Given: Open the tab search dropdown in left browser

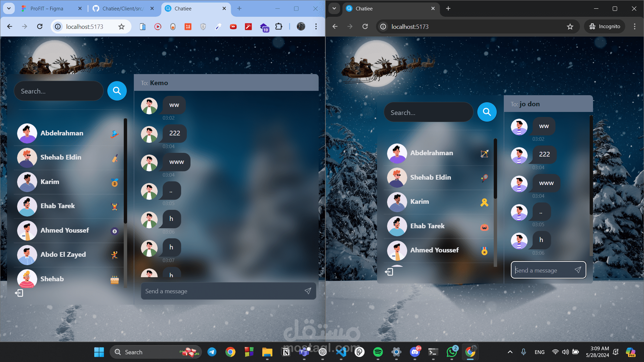Looking at the screenshot, I should (x=9, y=8).
